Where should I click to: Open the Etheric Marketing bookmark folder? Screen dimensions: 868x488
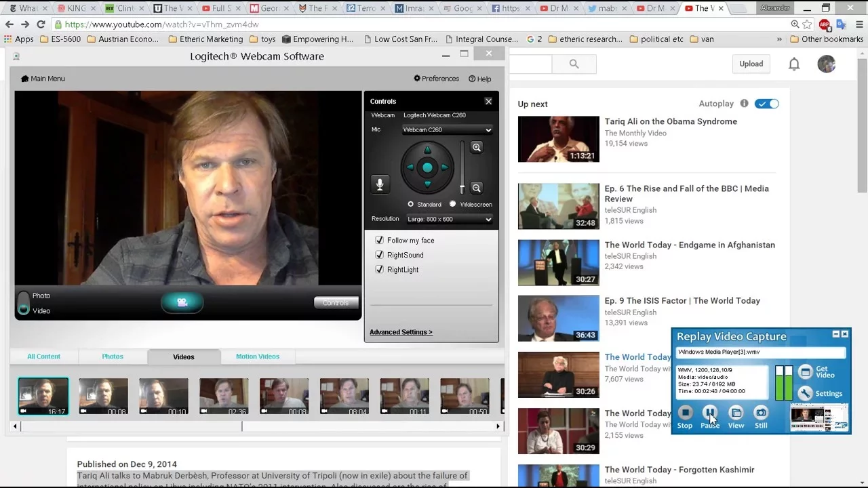tap(205, 39)
